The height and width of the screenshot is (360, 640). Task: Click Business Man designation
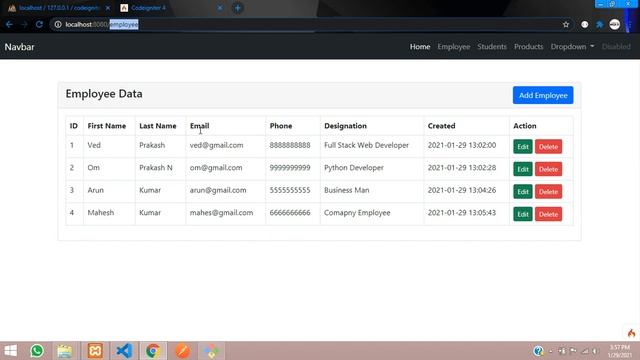click(347, 190)
